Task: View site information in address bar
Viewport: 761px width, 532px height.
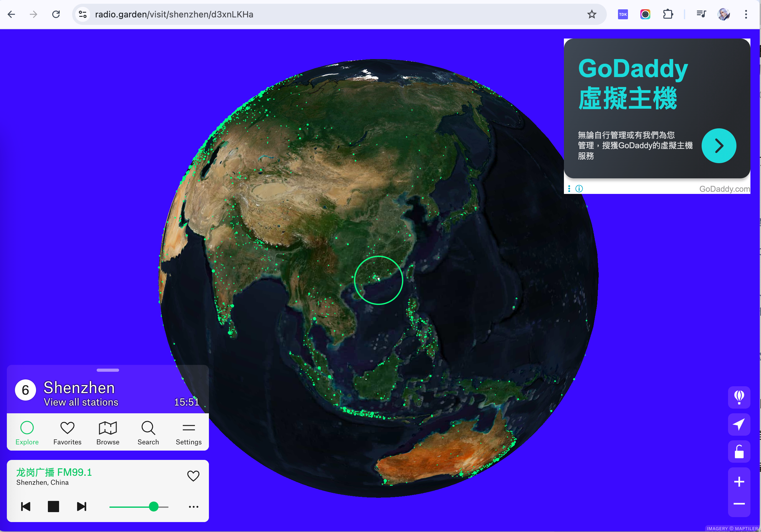Action: (82, 14)
